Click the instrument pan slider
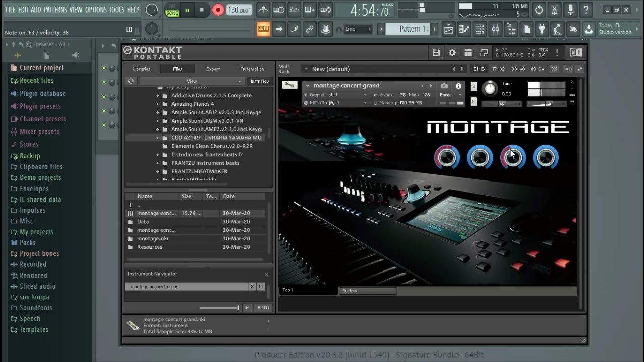The width and height of the screenshot is (644, 362). click(x=502, y=104)
